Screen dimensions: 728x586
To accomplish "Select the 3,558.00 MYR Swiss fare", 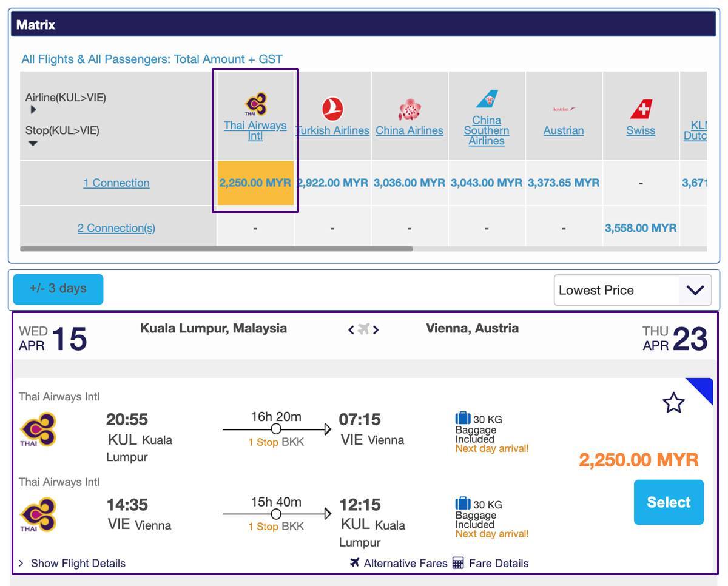I will click(641, 228).
